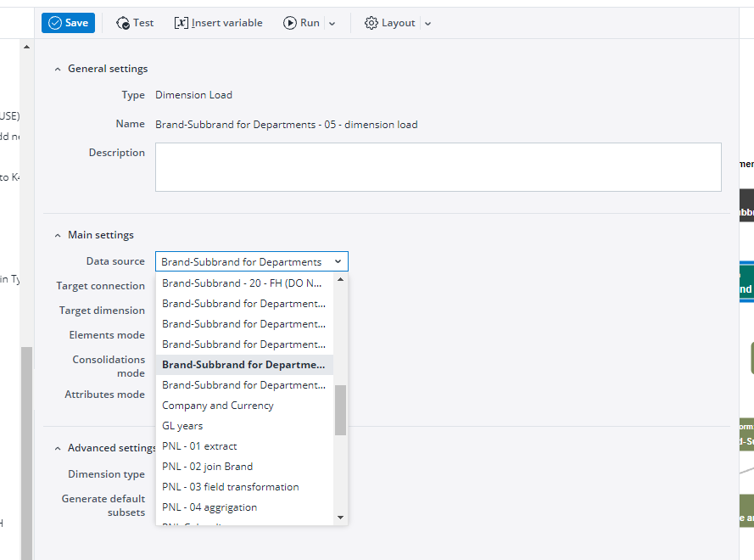
Task: Collapse the General settings section
Action: [x=58, y=69]
